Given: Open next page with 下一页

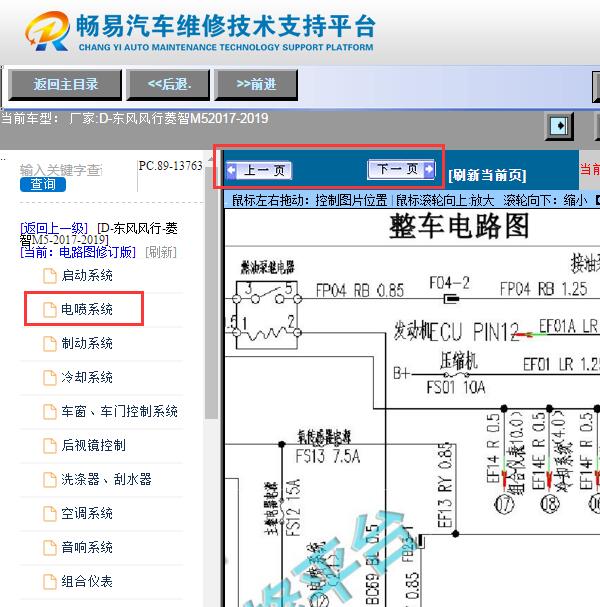Looking at the screenshot, I should pos(401,169).
